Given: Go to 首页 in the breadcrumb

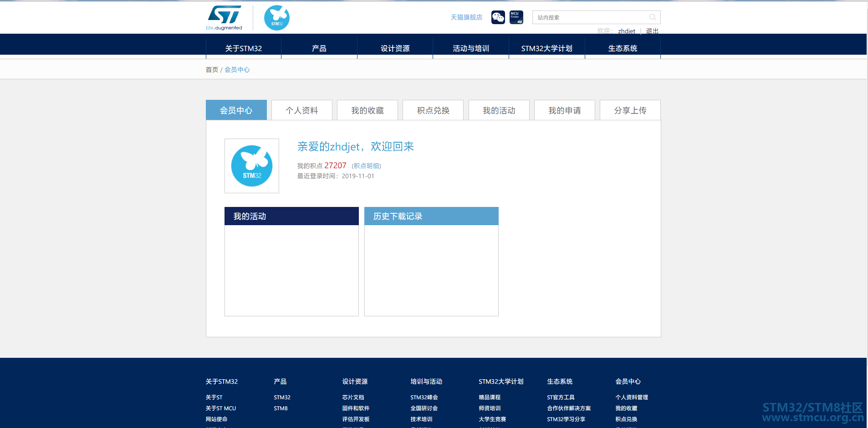Looking at the screenshot, I should (x=212, y=70).
